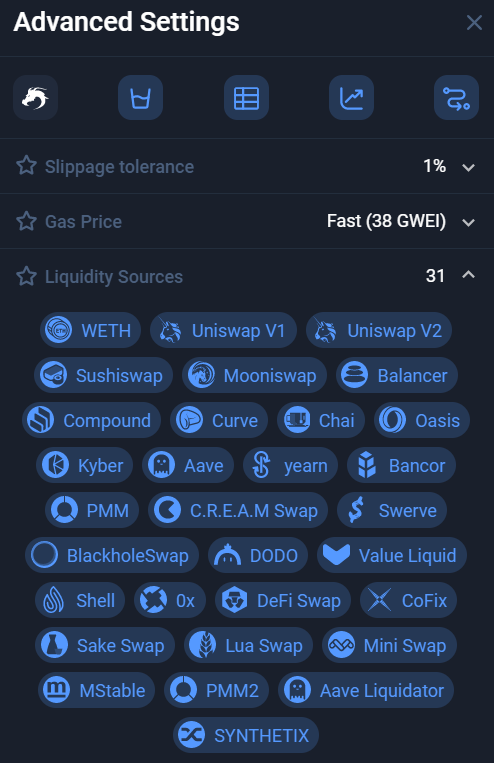The width and height of the screenshot is (494, 763).
Task: Expand Gas Price Fast (38 GWEI) dropdown
Action: (468, 222)
